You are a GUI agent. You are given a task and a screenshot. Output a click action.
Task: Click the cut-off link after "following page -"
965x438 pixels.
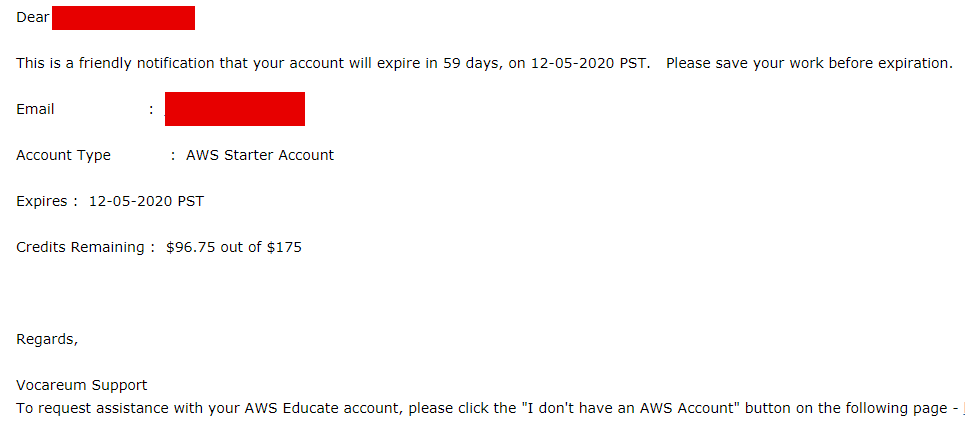click(x=962, y=408)
